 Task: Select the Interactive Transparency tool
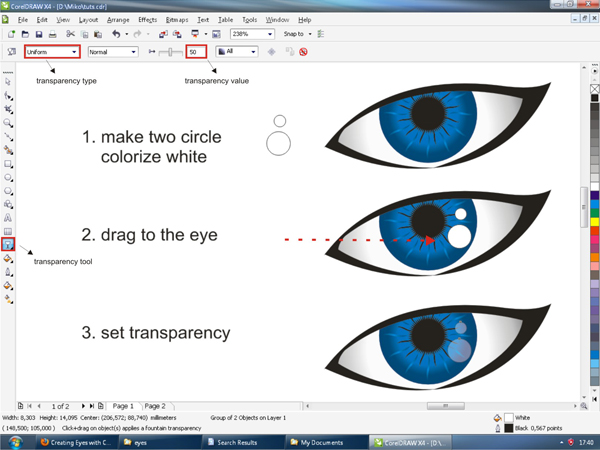(8, 244)
